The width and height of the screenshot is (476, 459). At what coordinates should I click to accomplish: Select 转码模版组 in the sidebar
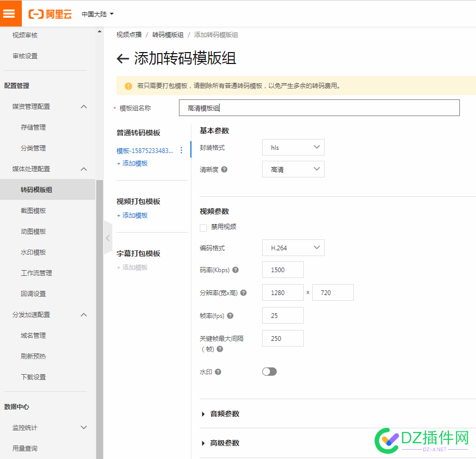pos(48,189)
